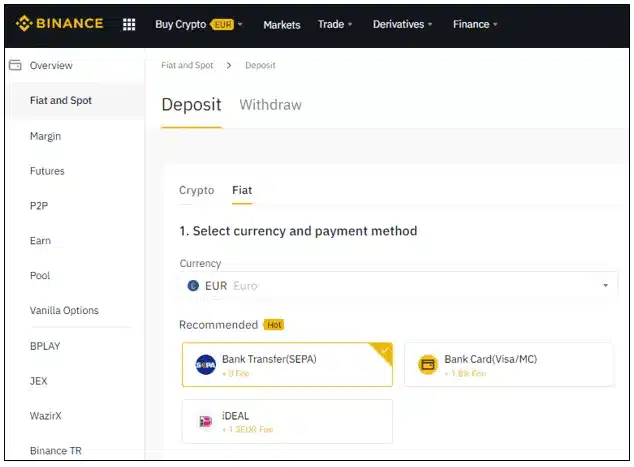Switch to the Crypto tab
Screen dimensions: 634x467
[x=196, y=190]
